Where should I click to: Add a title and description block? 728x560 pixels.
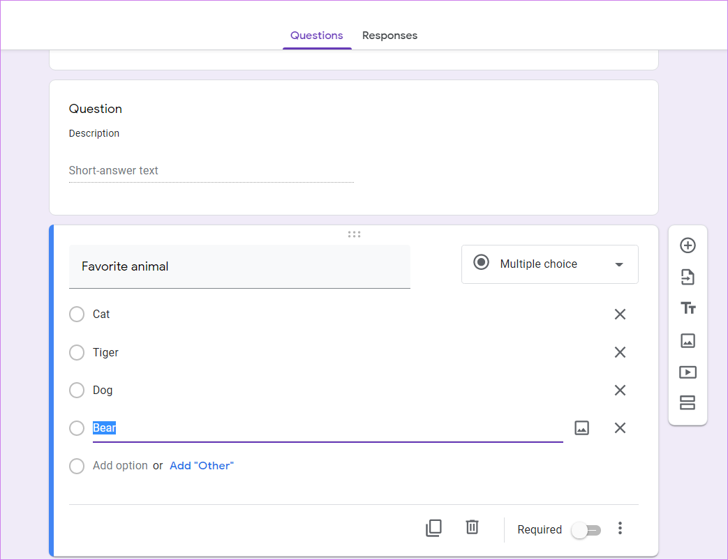tap(688, 308)
